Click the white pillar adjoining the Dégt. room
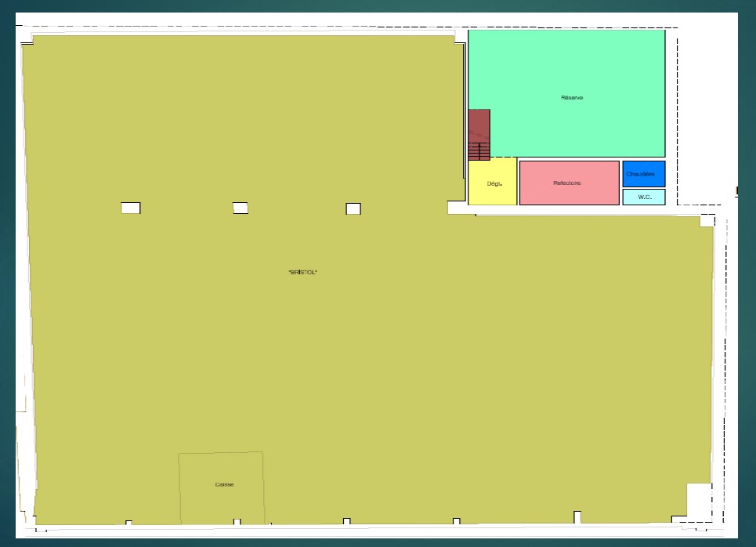 tap(457, 208)
